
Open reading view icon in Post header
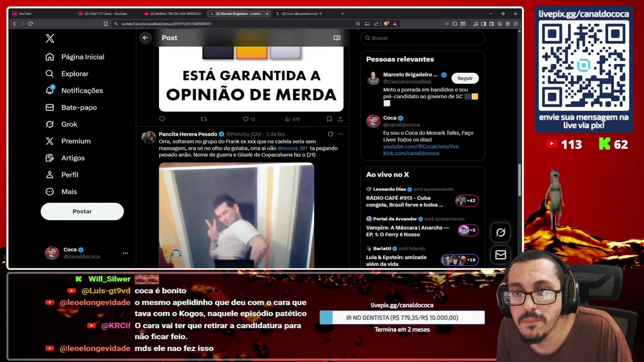(337, 38)
